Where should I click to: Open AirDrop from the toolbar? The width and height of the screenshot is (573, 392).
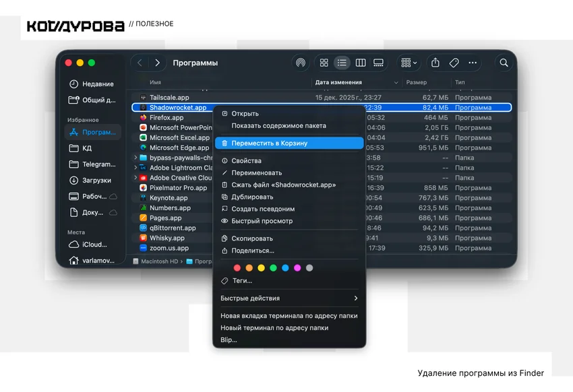[x=301, y=63]
